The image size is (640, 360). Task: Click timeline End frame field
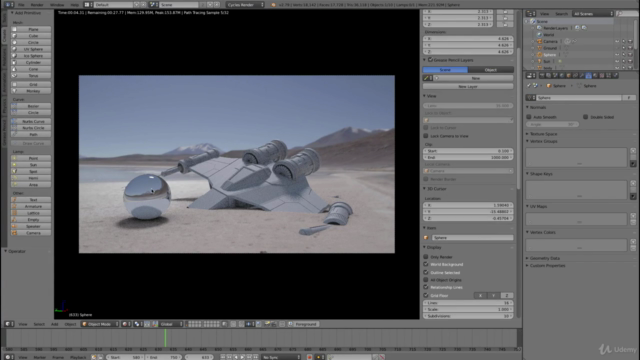pos(164,357)
